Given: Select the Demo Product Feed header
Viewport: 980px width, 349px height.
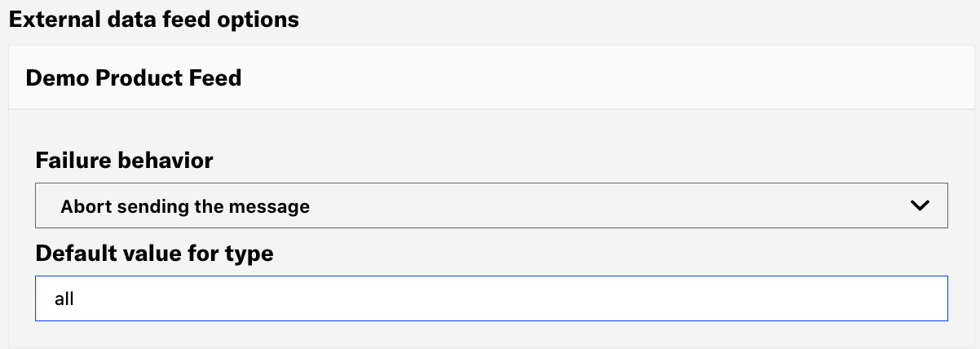Looking at the screenshot, I should [134, 78].
